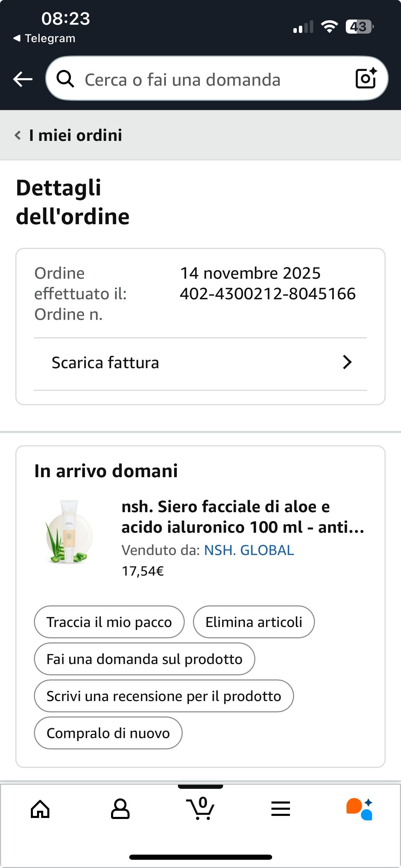Open the account profile icon
Screen dimensions: 401x868
(120, 810)
